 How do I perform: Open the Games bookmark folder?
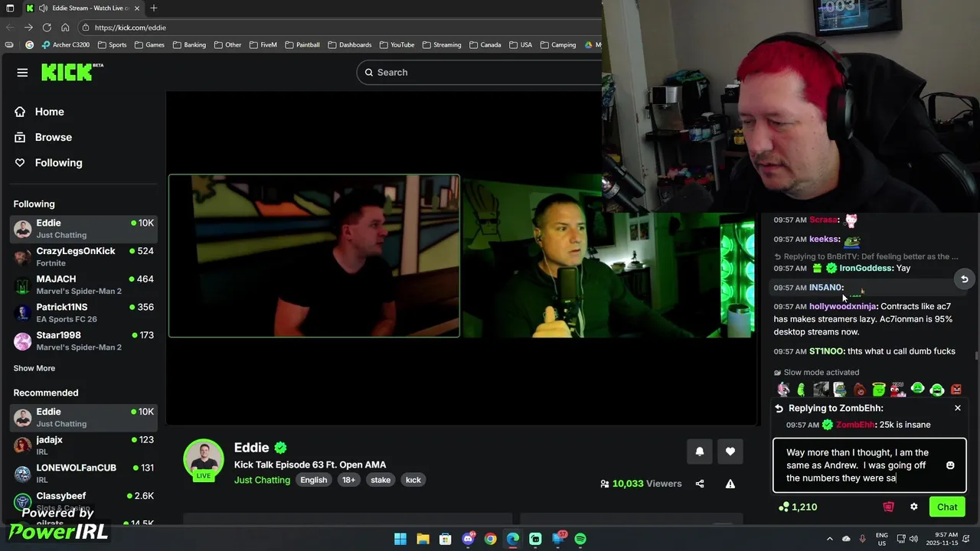(x=149, y=44)
